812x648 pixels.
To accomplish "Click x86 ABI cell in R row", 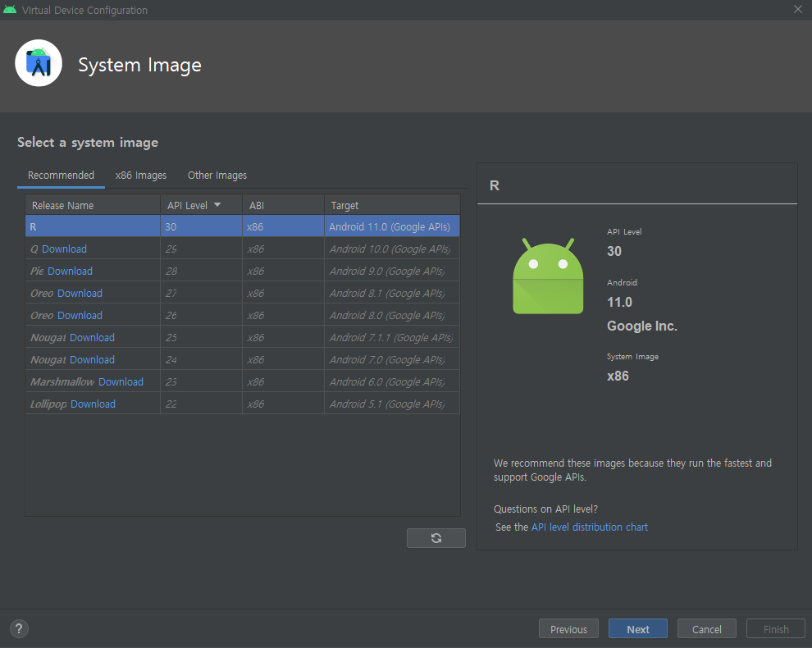I will [283, 226].
